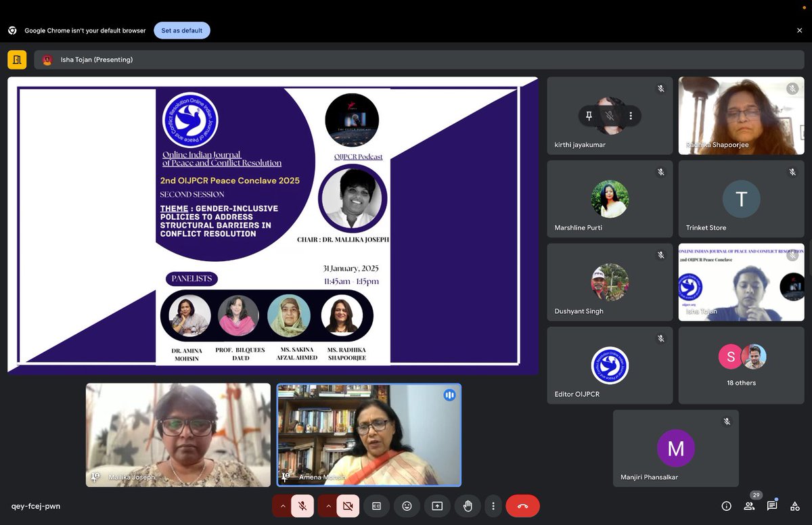The height and width of the screenshot is (525, 812).
Task: Select Amena Mohsin's video tile
Action: pos(369,435)
